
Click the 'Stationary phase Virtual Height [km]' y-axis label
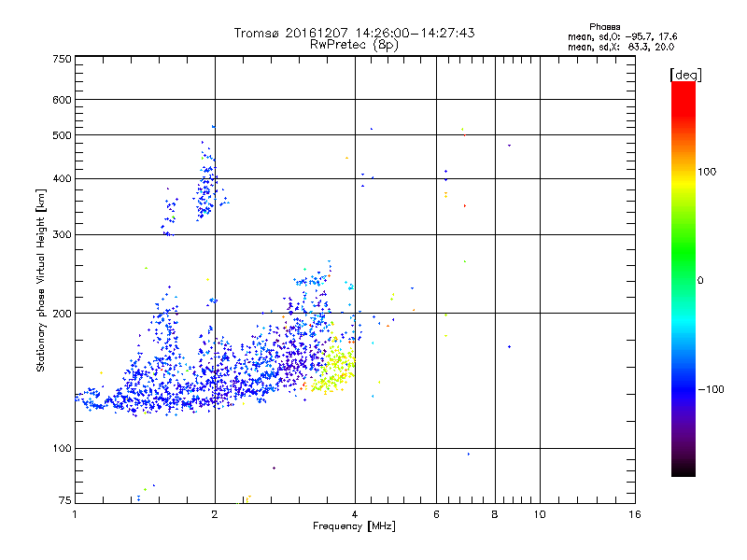pyautogui.click(x=40, y=280)
